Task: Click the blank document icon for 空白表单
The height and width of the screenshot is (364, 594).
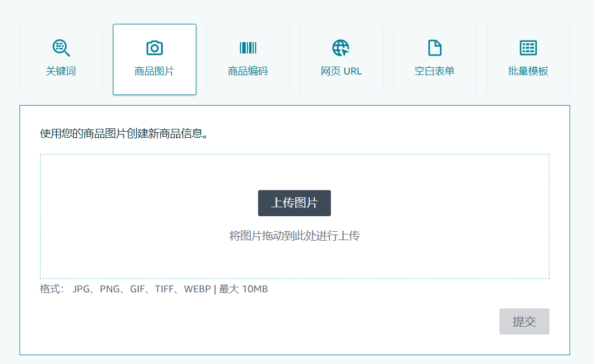Action: (x=434, y=48)
